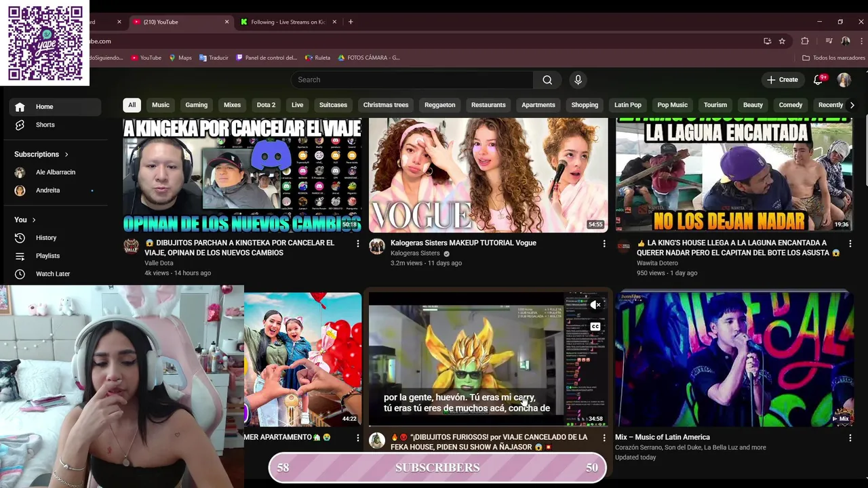Viewport: 868px width, 488px height.
Task: Select the Christmas trees filter chip
Action: click(386, 105)
